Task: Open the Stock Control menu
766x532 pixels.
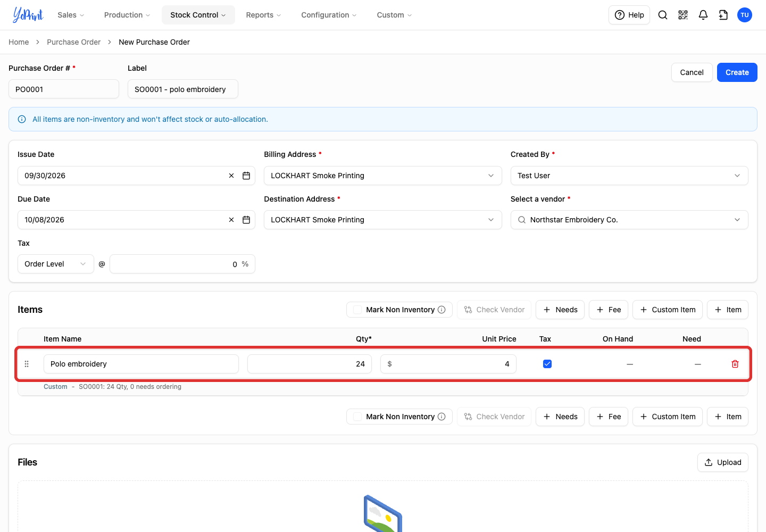Action: 198,15
